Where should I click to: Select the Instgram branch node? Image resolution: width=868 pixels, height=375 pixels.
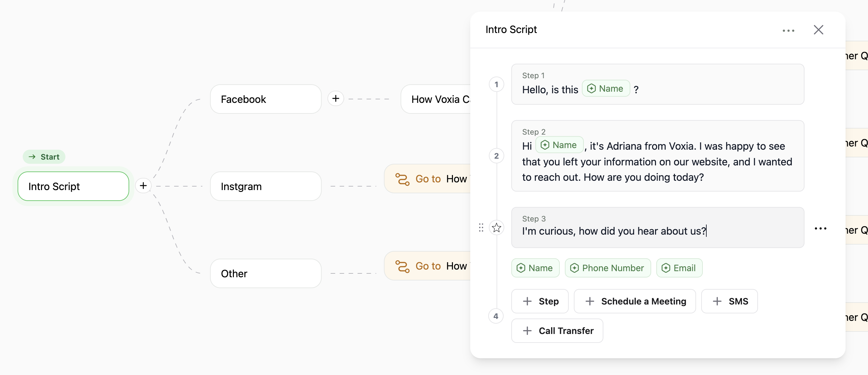[266, 186]
